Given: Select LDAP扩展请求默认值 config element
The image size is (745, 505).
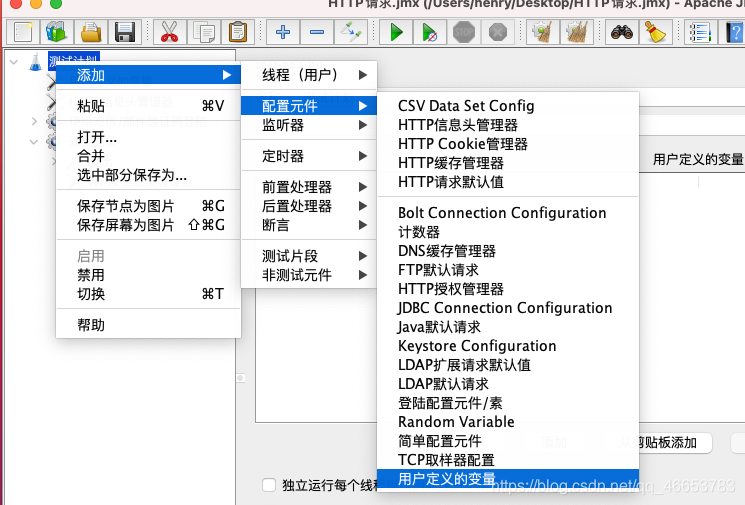Looking at the screenshot, I should tap(508, 365).
